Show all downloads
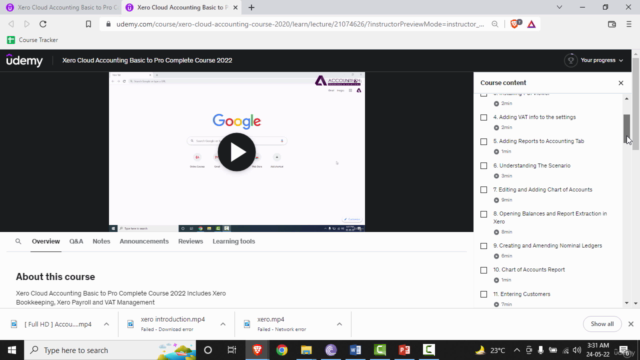Image resolution: width=640 pixels, height=360 pixels. [x=602, y=324]
